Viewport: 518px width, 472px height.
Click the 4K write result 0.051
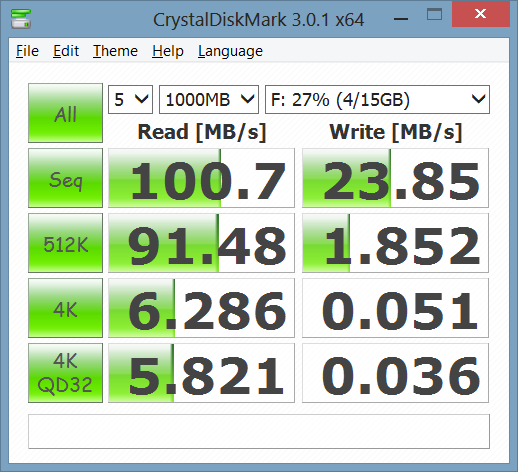pos(395,308)
